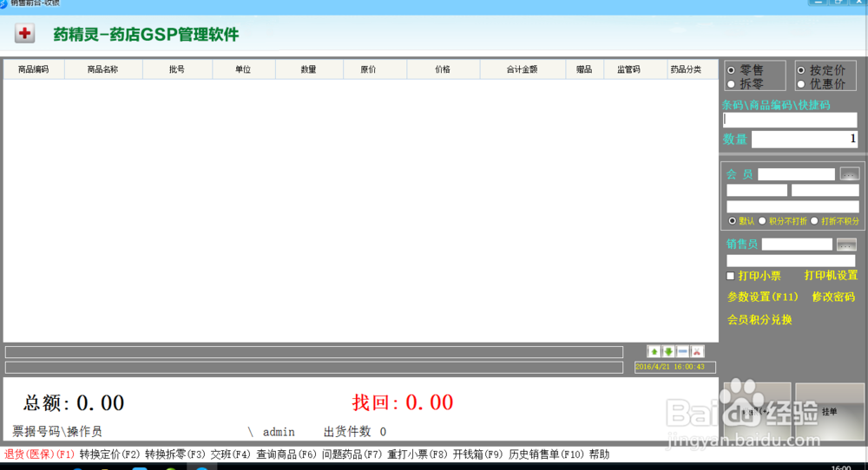Click the 收银(+) checkout button
Viewport: 868px width, 470px height.
[757, 411]
